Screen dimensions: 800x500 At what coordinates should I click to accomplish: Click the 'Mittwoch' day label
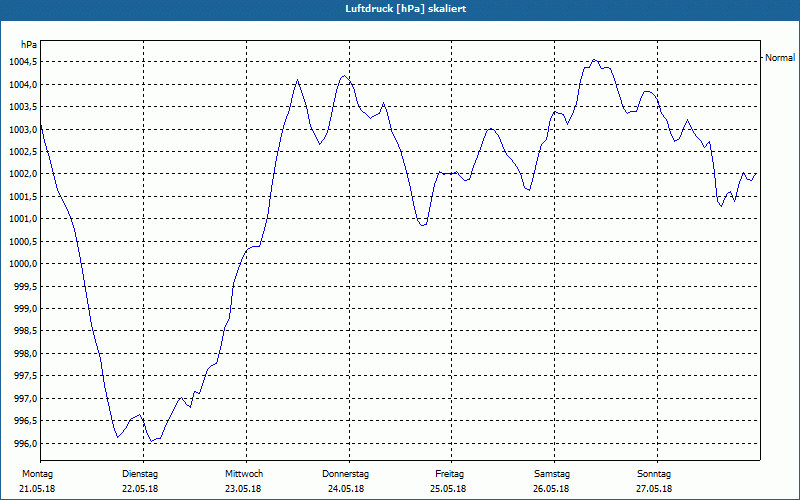(244, 474)
